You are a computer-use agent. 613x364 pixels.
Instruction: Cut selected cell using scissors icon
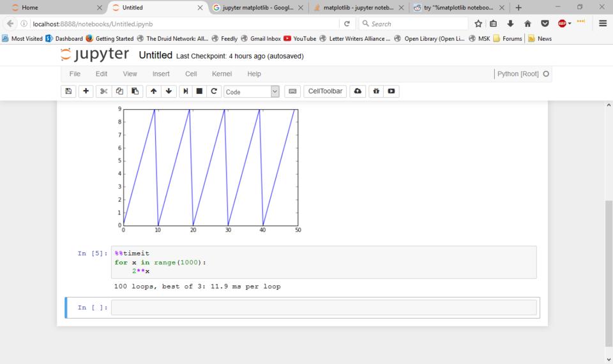tap(104, 91)
